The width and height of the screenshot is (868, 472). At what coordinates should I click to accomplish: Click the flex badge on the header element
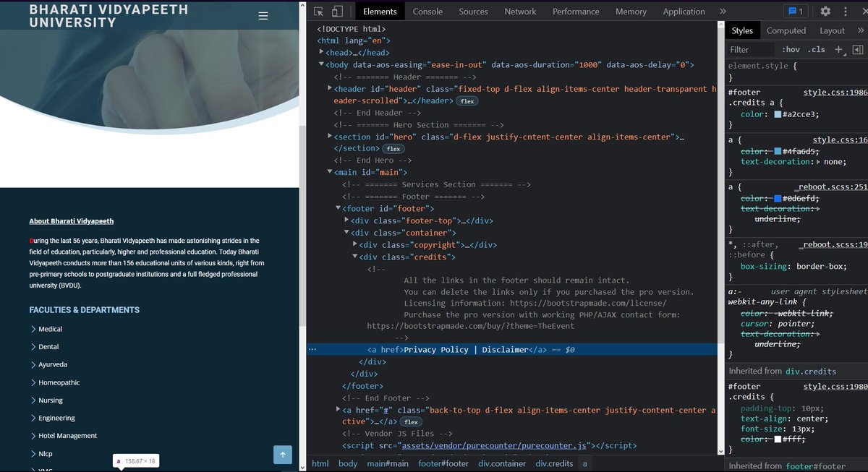click(467, 101)
